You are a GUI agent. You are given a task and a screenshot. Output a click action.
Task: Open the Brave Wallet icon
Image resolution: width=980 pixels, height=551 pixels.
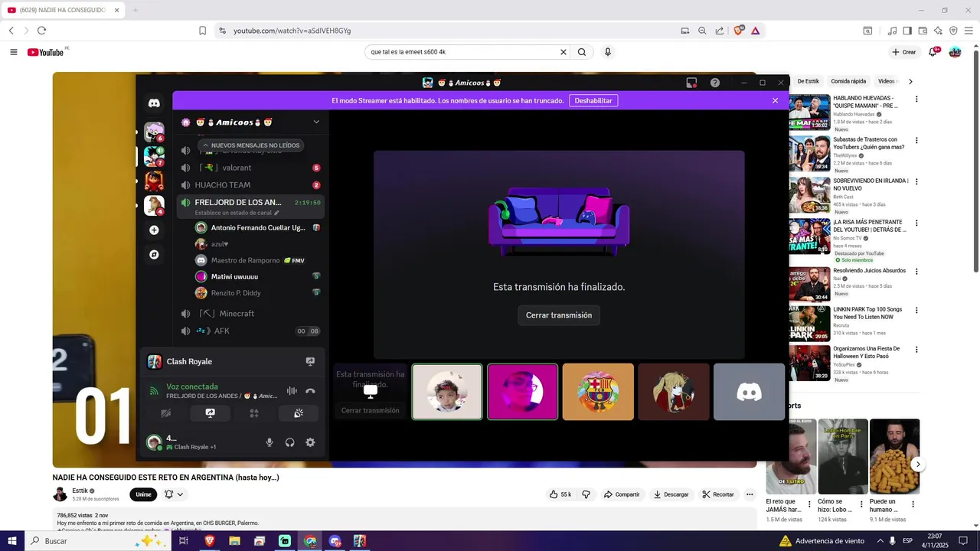point(923,31)
